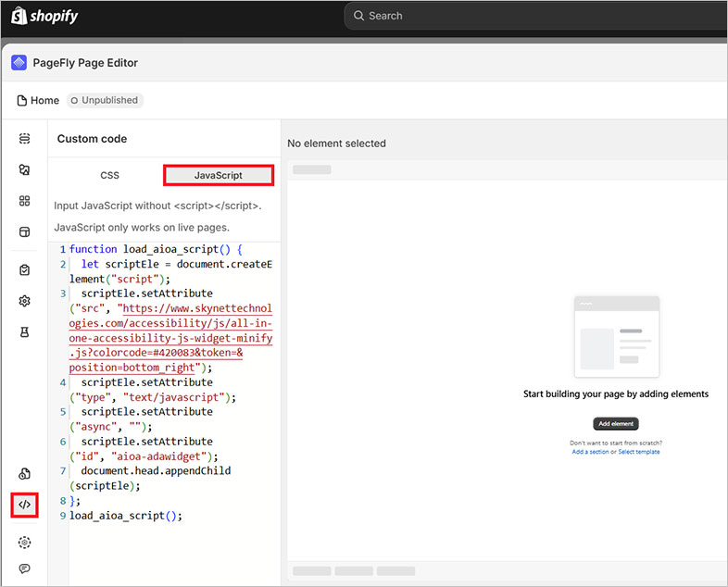Click the Add a section link

590,452
